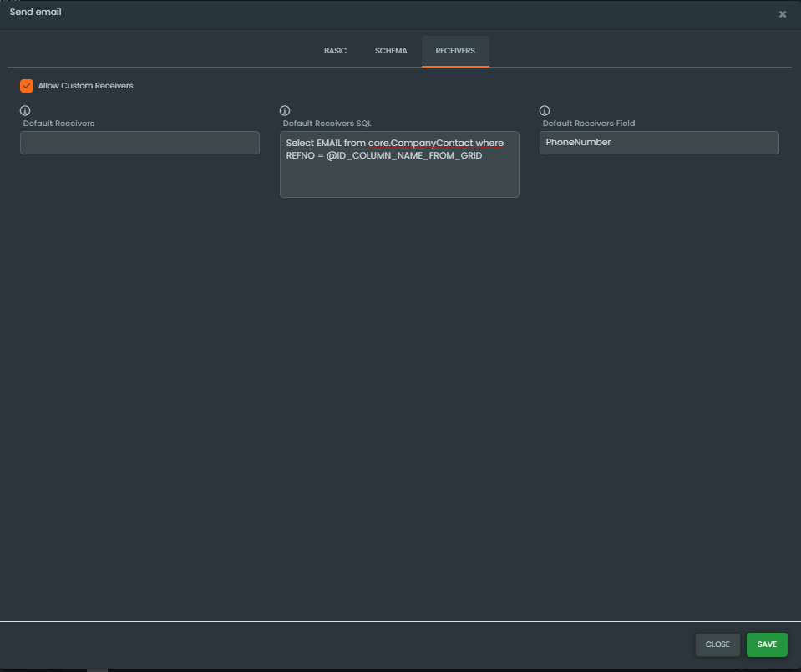This screenshot has height=672, width=801.
Task: Open the SCHEMA tab
Action: click(x=391, y=51)
